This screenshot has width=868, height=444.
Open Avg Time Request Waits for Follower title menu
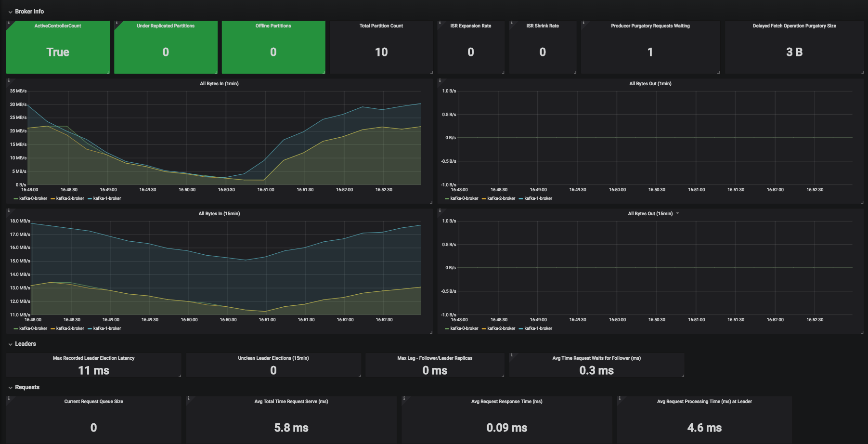point(596,358)
